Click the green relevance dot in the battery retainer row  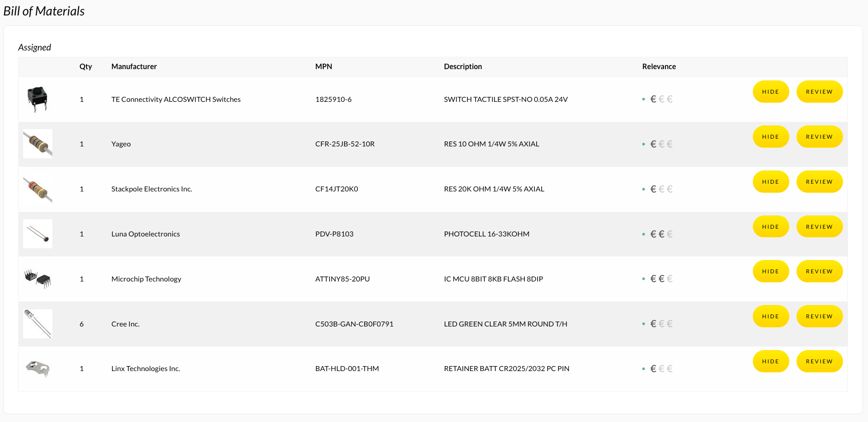[644, 368]
